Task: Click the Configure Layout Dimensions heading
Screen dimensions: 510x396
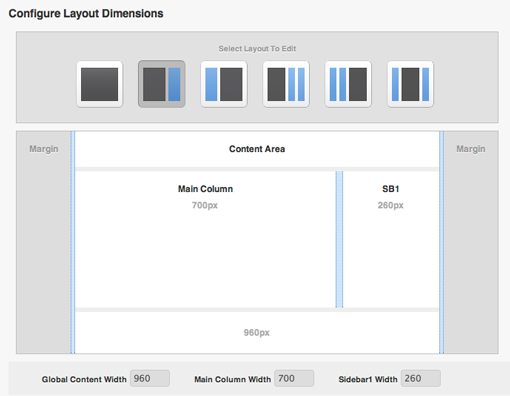Action: click(86, 14)
